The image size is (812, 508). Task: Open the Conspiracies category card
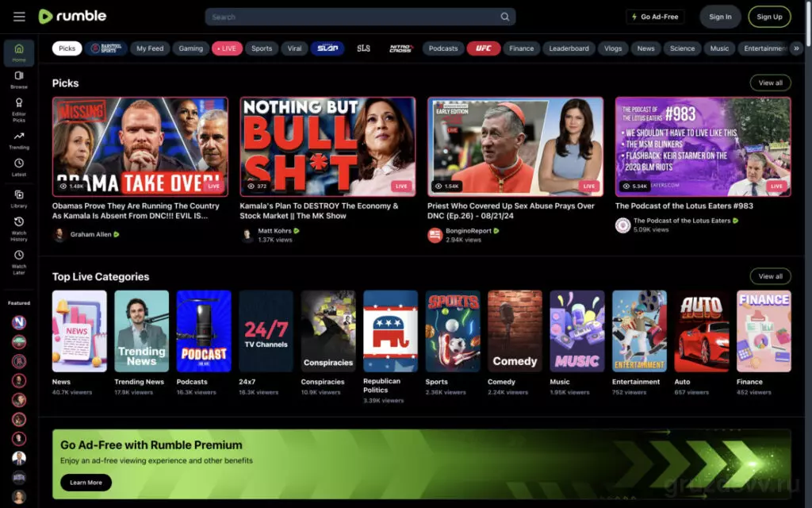tap(328, 331)
